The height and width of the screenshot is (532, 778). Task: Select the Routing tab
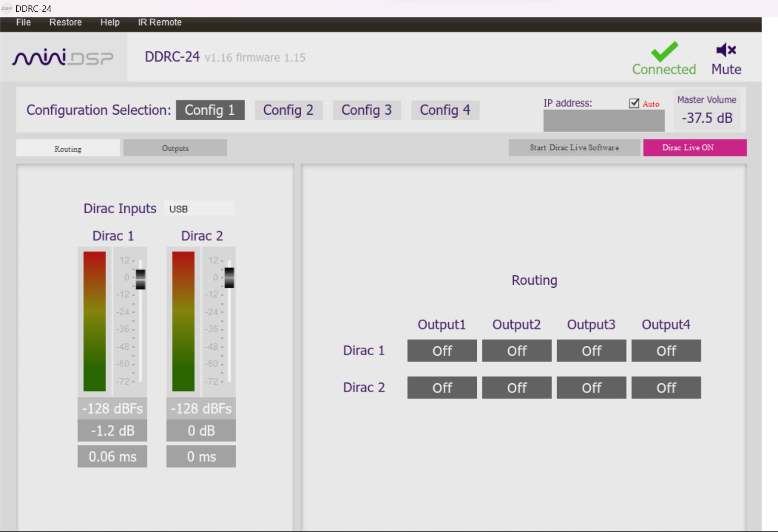point(68,148)
